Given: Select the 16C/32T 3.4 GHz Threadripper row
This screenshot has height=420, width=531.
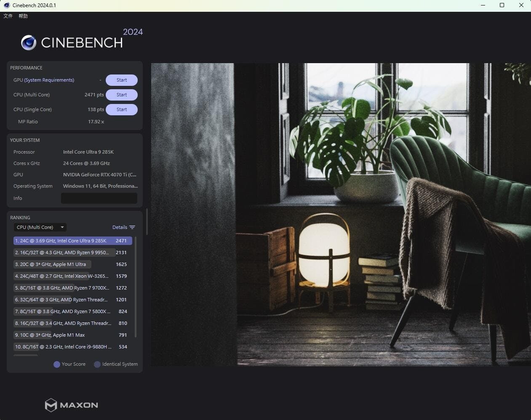Looking at the screenshot, I should pyautogui.click(x=73, y=323).
